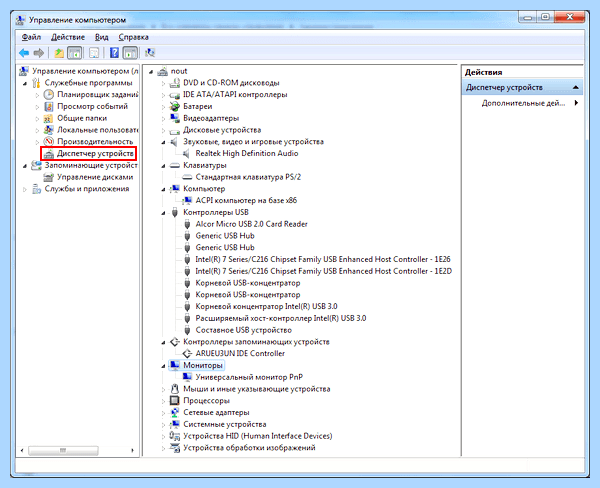Click the Планировщик заданий clock icon
The image size is (600, 488).
point(49,95)
